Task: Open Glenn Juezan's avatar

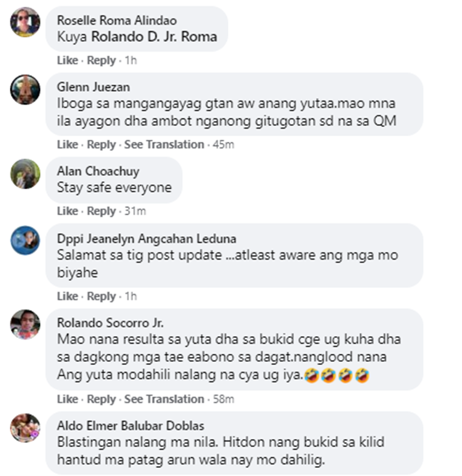Action: click(25, 89)
